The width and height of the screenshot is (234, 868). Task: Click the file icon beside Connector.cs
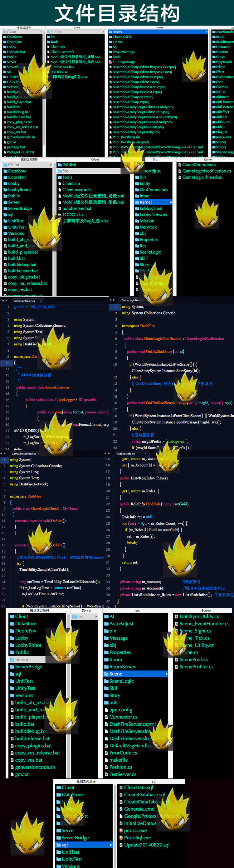pos(106,717)
